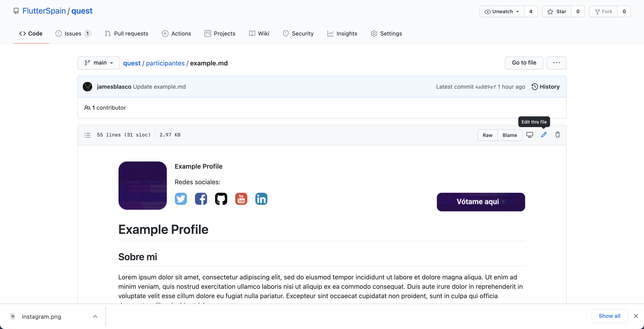The image size is (644, 329).
Task: Open the Blame view
Action: tap(510, 135)
